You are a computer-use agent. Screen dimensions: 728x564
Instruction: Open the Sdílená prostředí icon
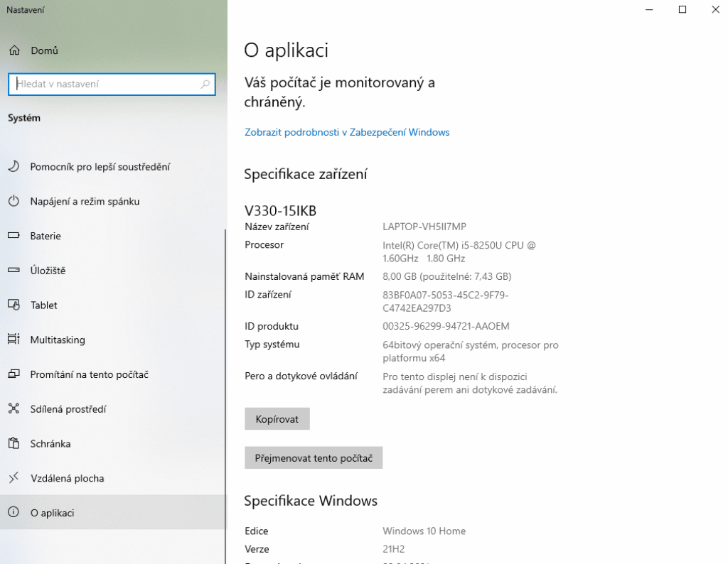[x=14, y=408]
